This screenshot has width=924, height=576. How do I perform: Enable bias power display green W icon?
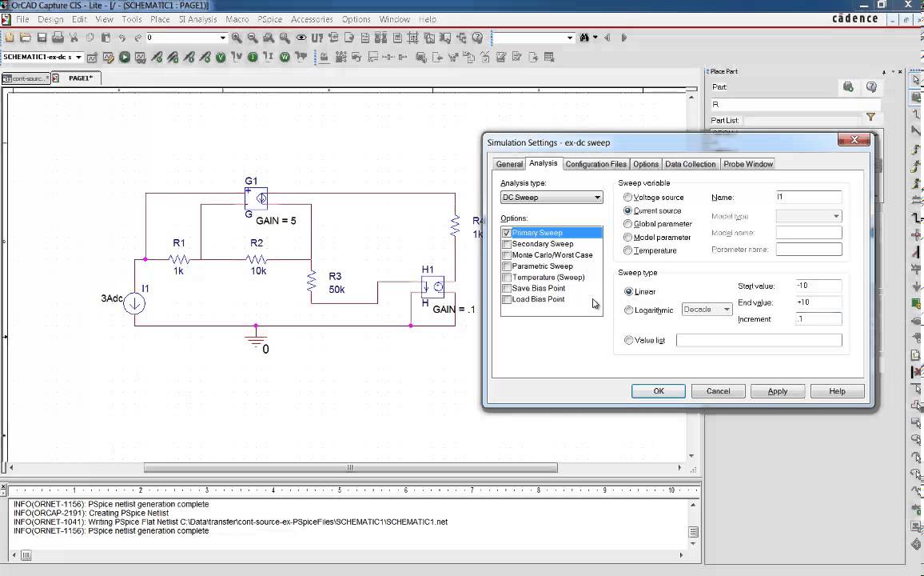click(x=285, y=57)
